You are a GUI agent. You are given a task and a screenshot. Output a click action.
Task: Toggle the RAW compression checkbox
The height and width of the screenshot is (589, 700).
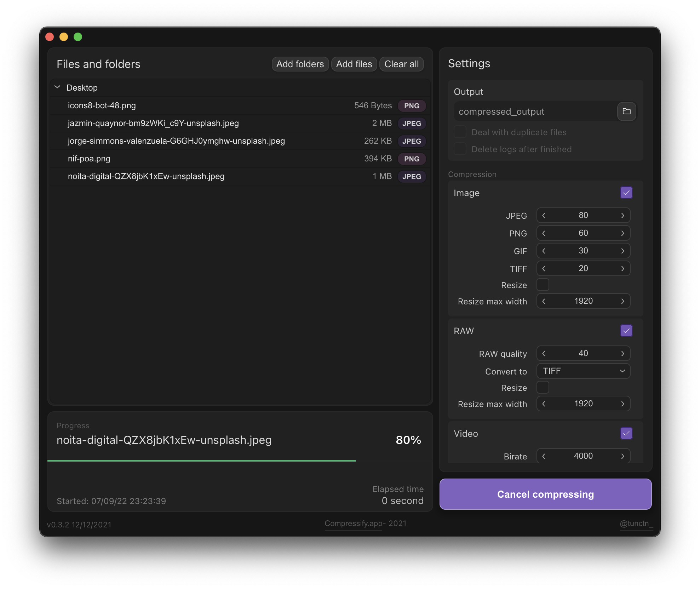pos(626,331)
